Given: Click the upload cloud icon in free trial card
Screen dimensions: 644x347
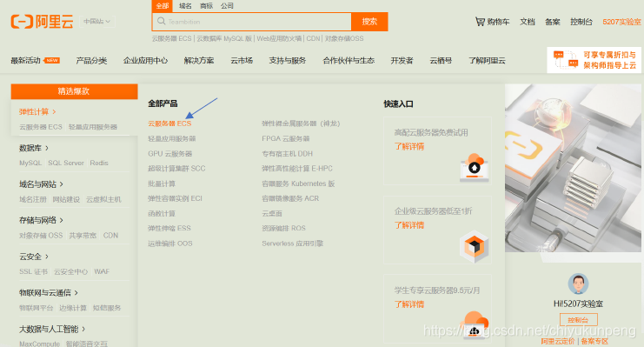Looking at the screenshot, I should click(475, 167).
